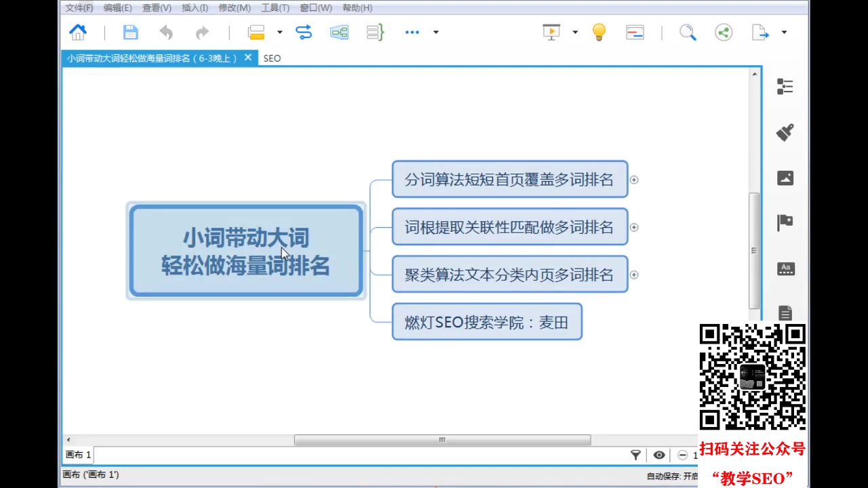The width and height of the screenshot is (868, 488).
Task: Add a boundary around topics
Action: [x=339, y=32]
